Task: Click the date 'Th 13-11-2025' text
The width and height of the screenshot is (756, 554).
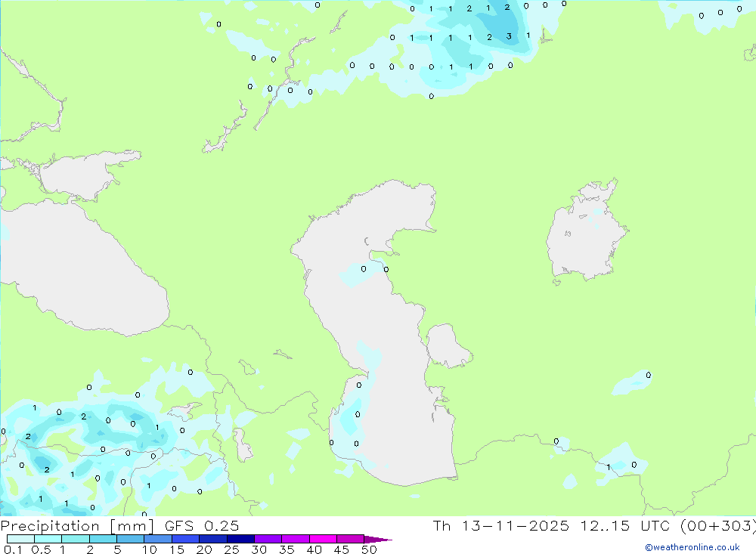Action: [501, 526]
